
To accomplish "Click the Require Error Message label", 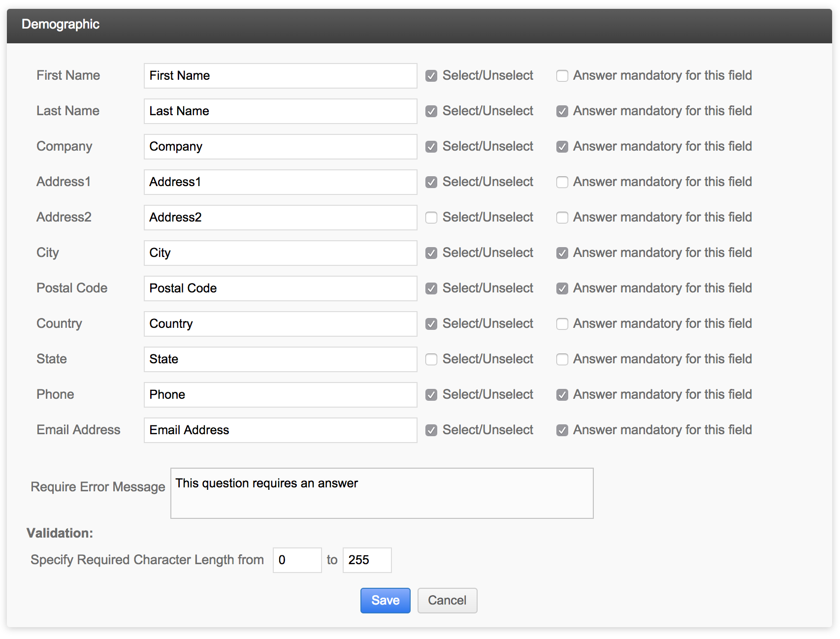I will tap(98, 487).
